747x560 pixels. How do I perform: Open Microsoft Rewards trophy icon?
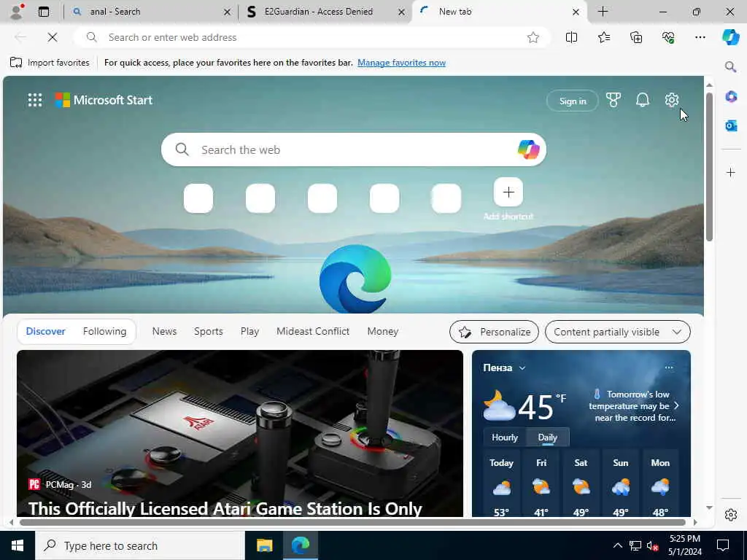(613, 100)
